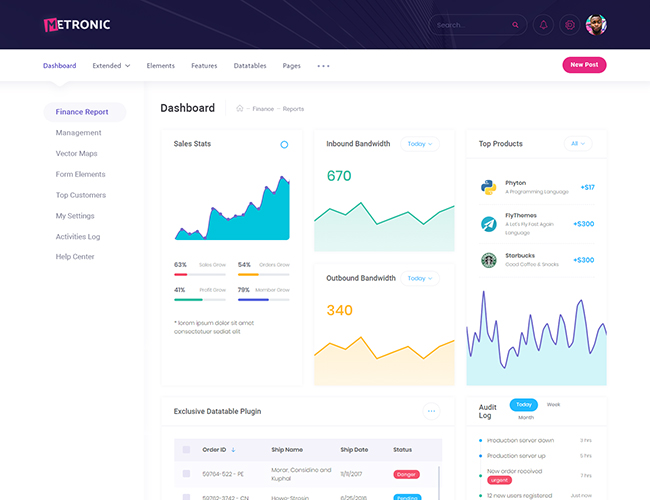
Task: Click the home icon in breadcrumb
Action: pyautogui.click(x=240, y=108)
